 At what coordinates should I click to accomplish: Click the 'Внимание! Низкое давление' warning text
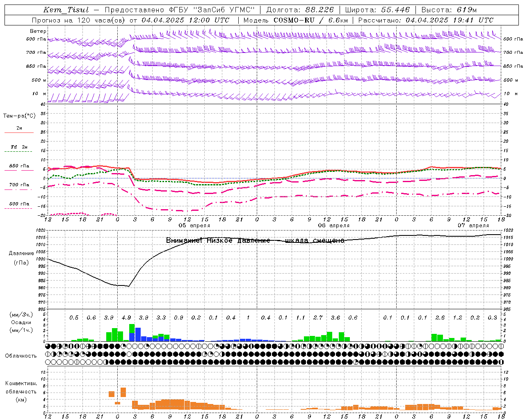click(x=218, y=241)
